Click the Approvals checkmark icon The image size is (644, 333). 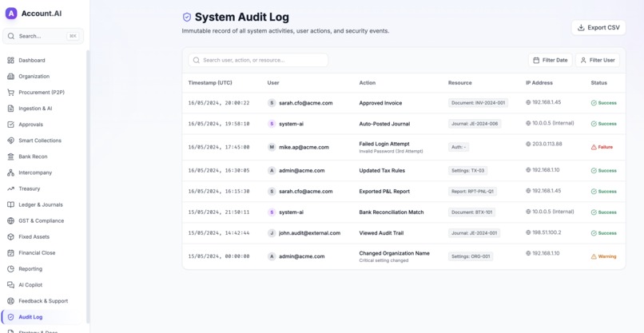click(10, 125)
